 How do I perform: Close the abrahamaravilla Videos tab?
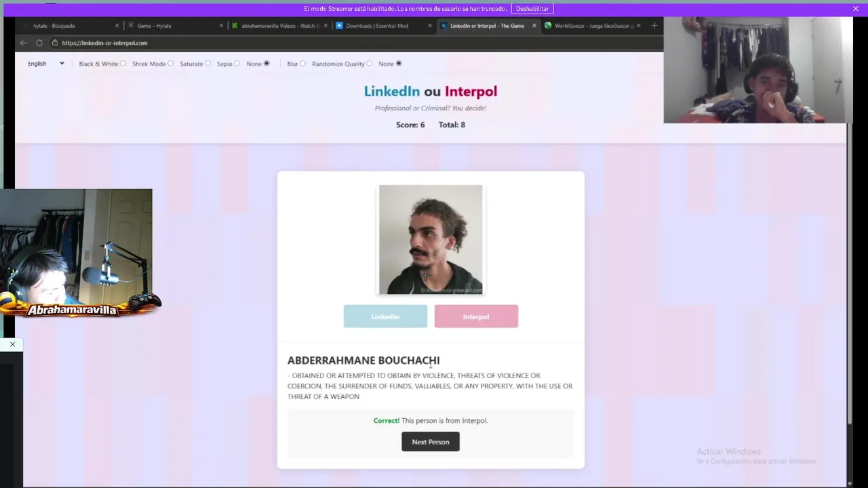point(325,26)
